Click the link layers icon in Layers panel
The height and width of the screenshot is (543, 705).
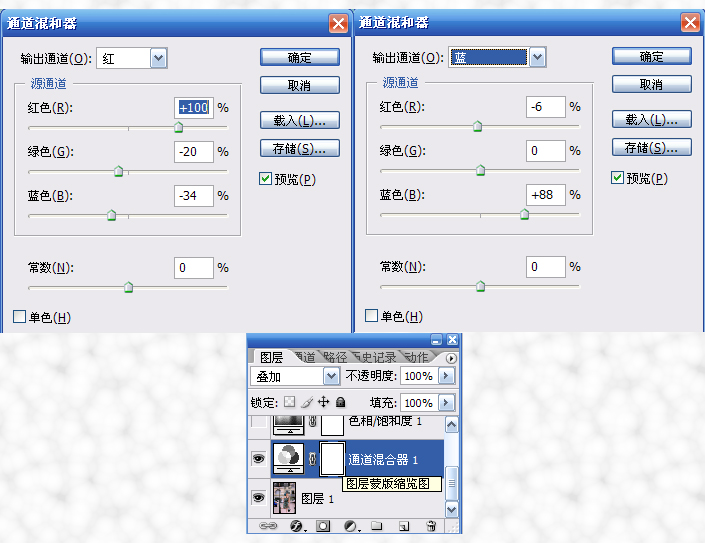point(268,525)
